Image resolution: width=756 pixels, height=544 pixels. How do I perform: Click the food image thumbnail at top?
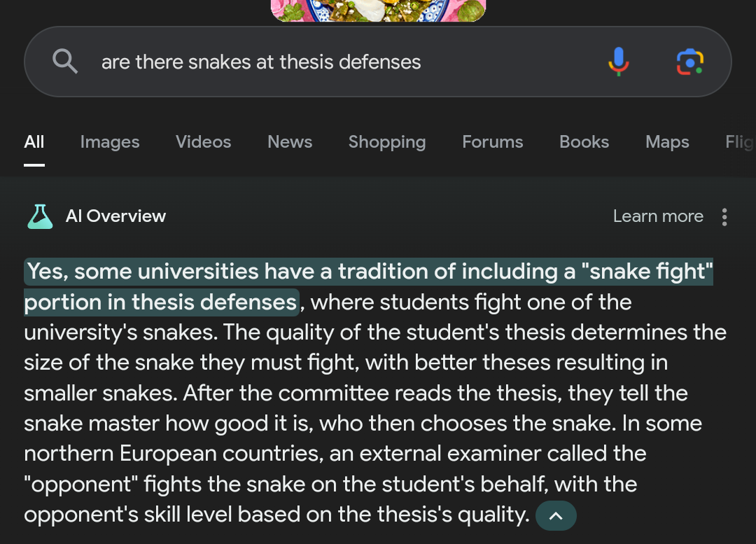pos(378,10)
